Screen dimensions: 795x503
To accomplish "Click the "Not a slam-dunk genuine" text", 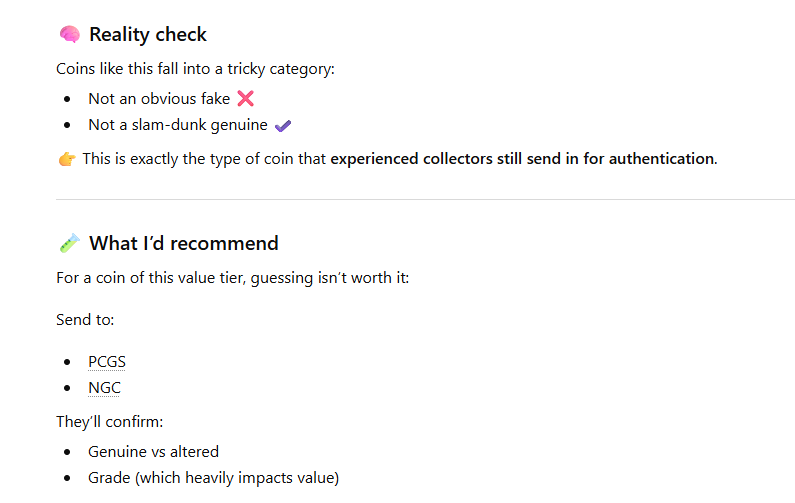I will 178,126.
